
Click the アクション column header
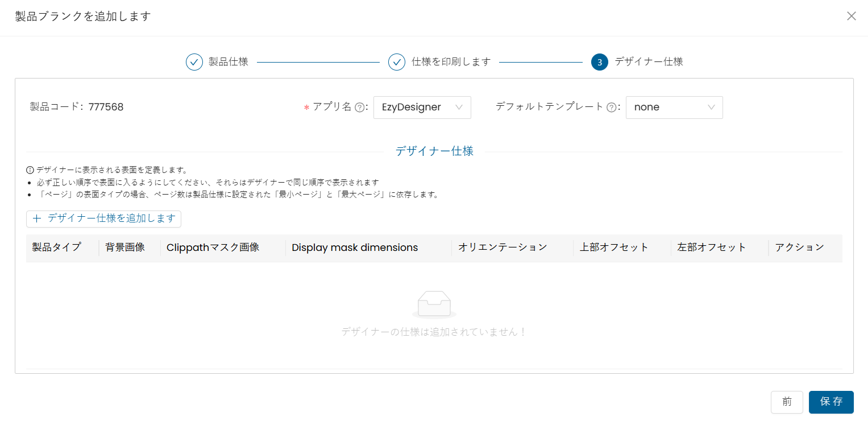pos(799,247)
